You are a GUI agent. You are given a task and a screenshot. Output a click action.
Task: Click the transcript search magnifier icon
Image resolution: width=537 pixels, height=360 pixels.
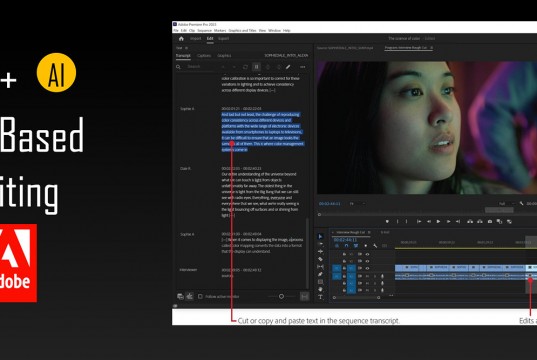(x=178, y=67)
